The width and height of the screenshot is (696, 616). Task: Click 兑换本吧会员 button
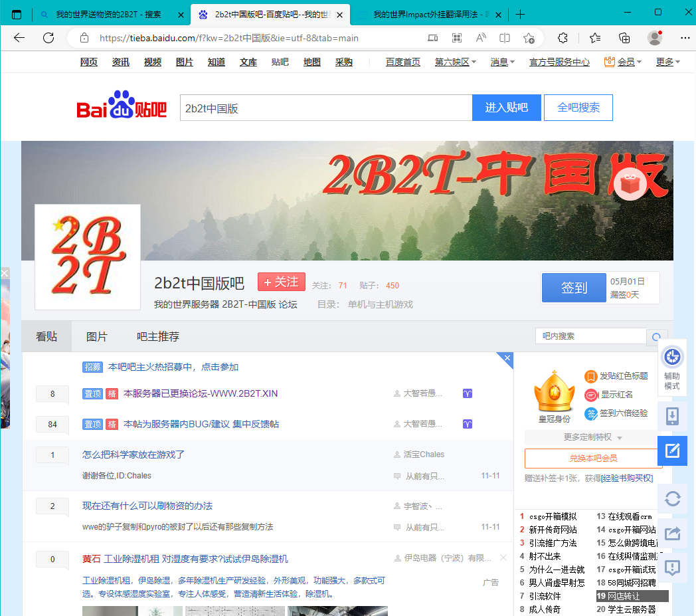(x=594, y=459)
